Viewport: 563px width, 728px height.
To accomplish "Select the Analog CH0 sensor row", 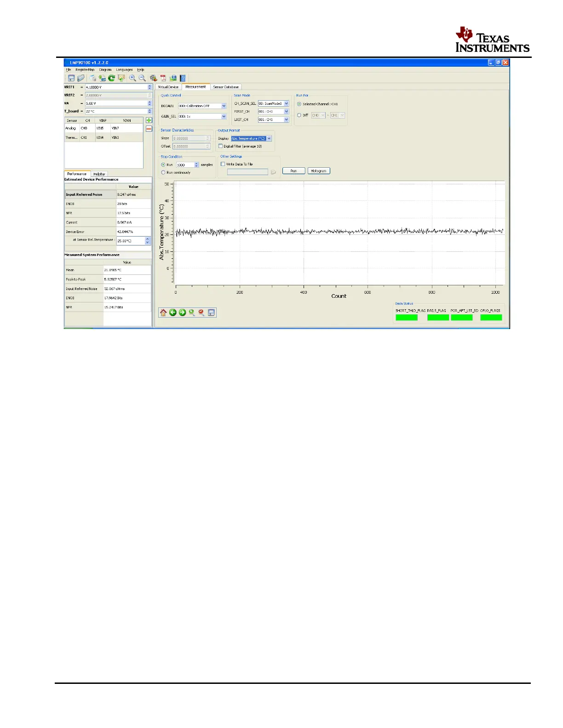I will tap(104, 128).
